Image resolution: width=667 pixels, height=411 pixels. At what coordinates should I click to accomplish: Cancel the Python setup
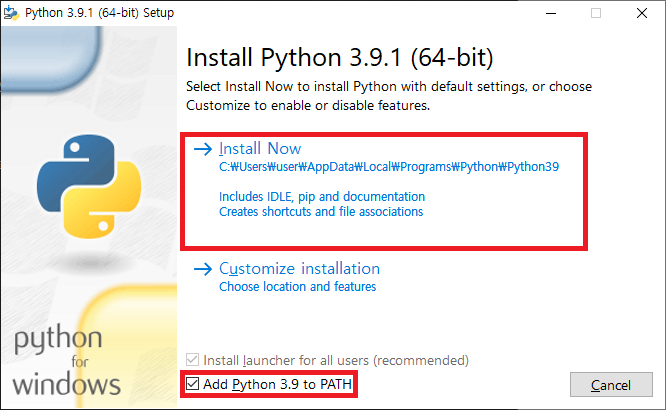coord(611,385)
